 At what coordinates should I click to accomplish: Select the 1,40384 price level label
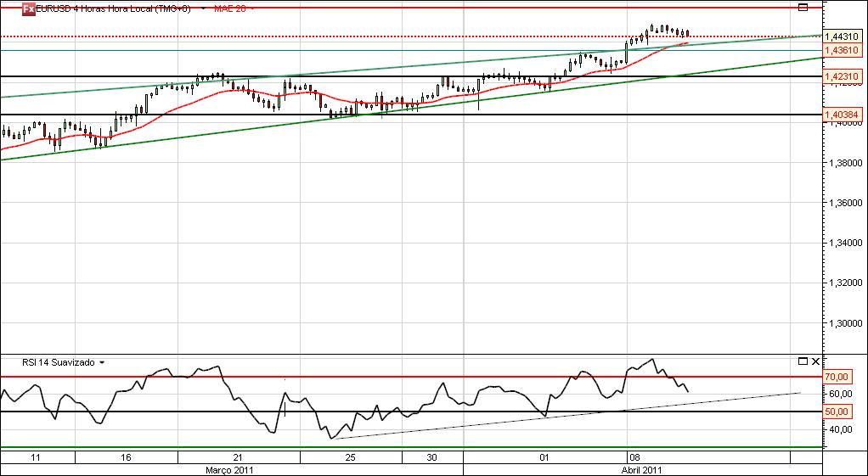842,115
